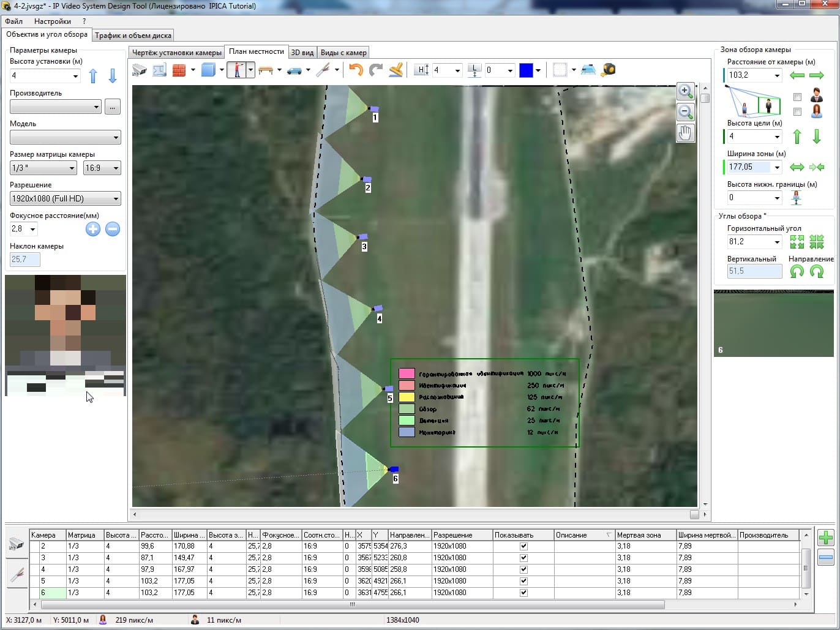Click the tape measure tool

click(608, 70)
